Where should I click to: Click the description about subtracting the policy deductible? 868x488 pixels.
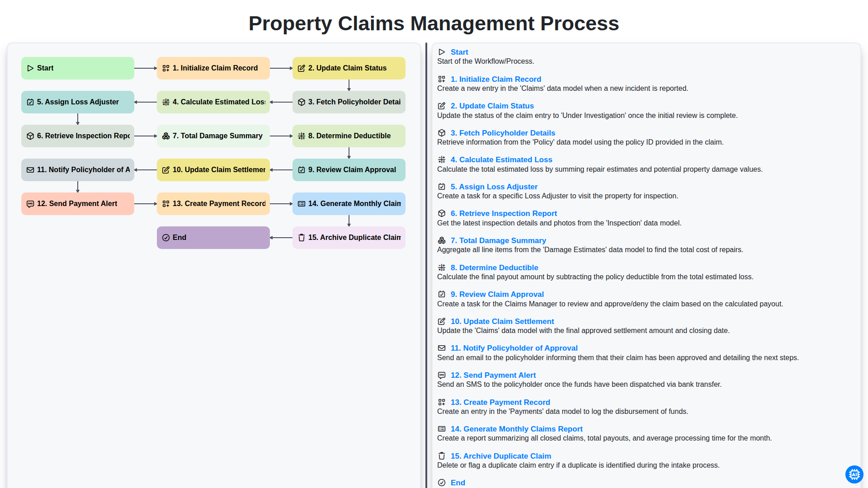click(595, 277)
